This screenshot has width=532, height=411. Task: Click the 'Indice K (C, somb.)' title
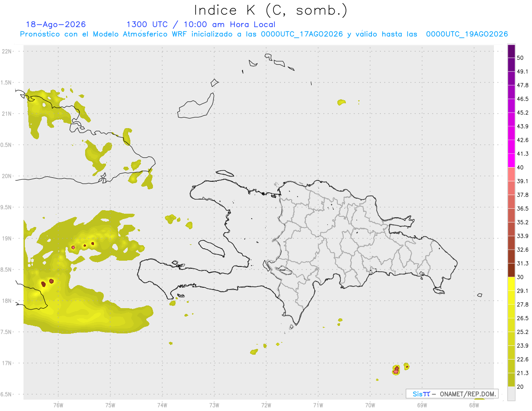271,10
